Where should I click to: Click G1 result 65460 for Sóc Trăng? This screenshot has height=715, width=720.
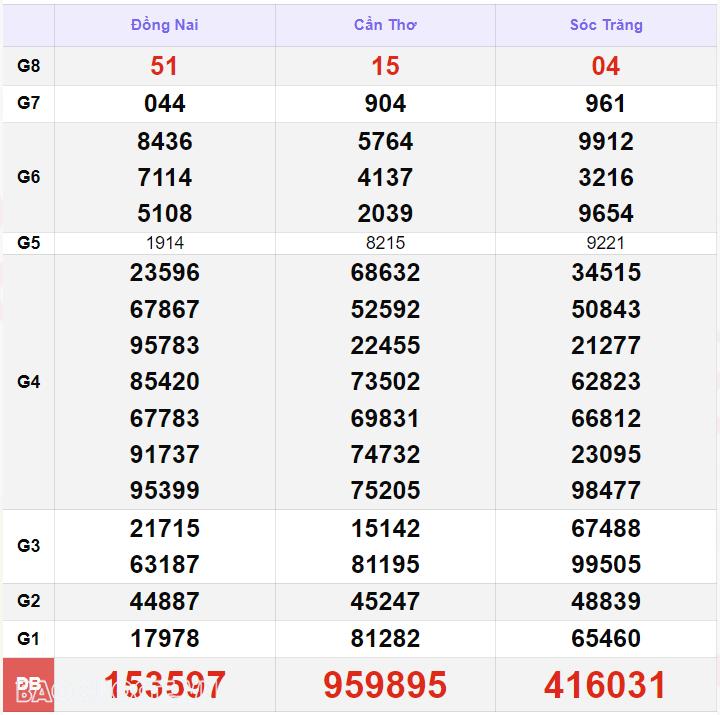click(x=606, y=639)
